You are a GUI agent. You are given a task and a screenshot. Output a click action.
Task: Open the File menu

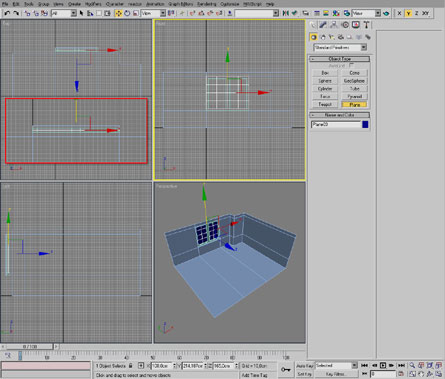pos(5,4)
